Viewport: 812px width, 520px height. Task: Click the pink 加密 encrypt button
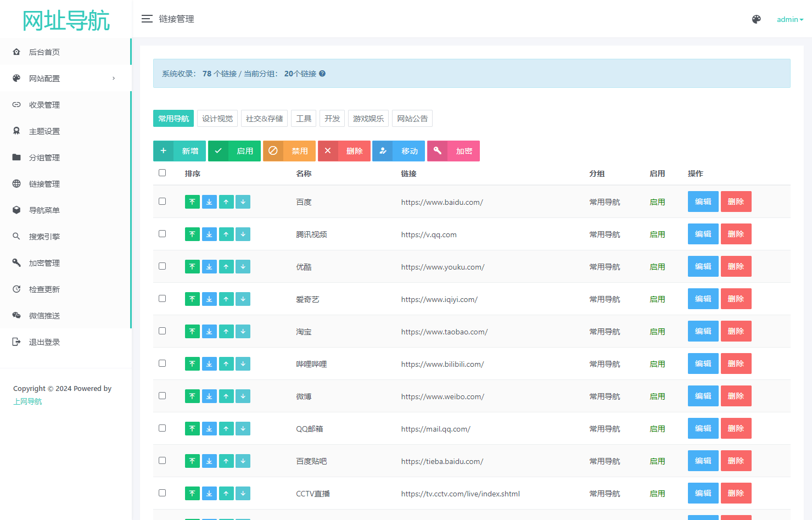pos(453,151)
